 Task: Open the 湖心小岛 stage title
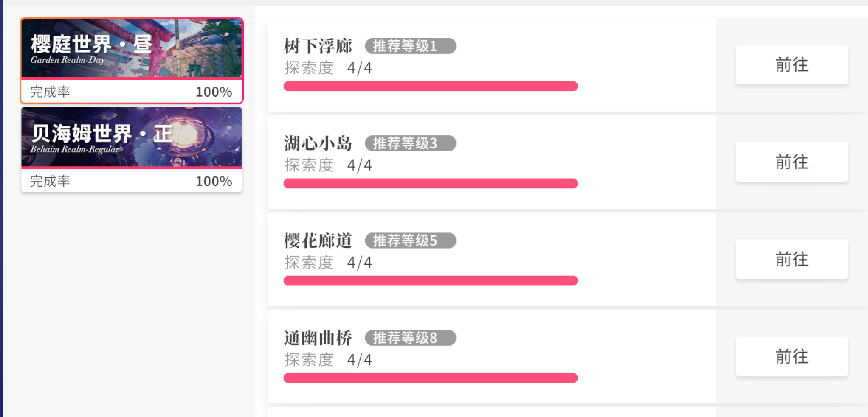318,143
